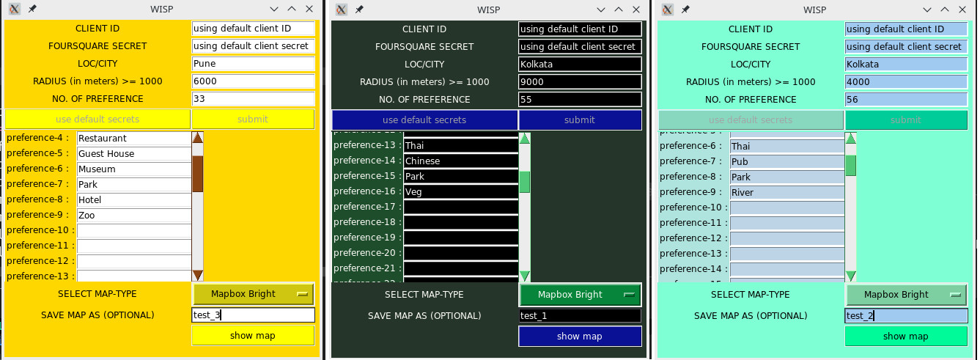The width and height of the screenshot is (980, 360).
Task: Click the yellow show map button
Action: click(x=253, y=336)
